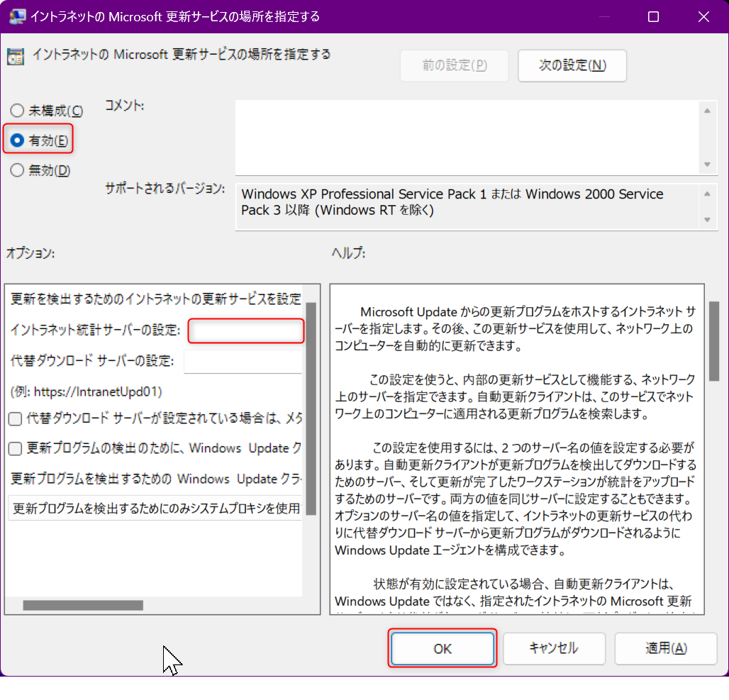Click the supported versions scroll up arrow
The height and width of the screenshot is (700, 729).
[707, 194]
